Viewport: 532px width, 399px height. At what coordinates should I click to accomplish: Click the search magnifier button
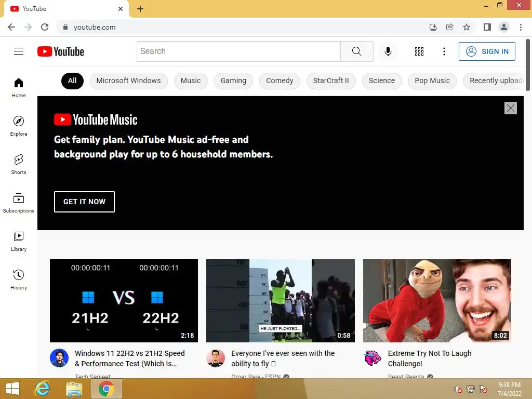point(356,51)
